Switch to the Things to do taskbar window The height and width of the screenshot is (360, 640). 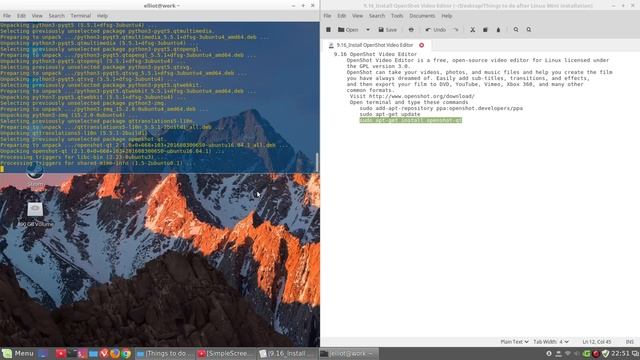click(164, 353)
